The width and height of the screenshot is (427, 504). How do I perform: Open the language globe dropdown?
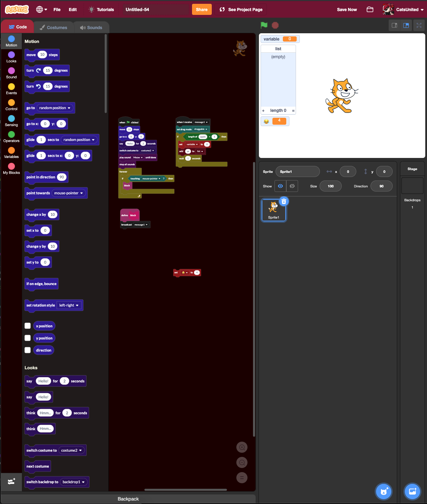click(x=41, y=9)
